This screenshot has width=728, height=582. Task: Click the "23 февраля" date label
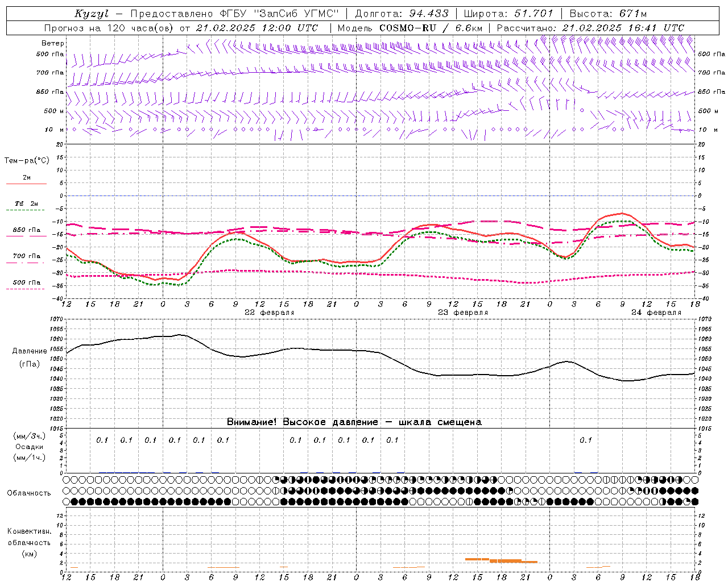(x=463, y=313)
